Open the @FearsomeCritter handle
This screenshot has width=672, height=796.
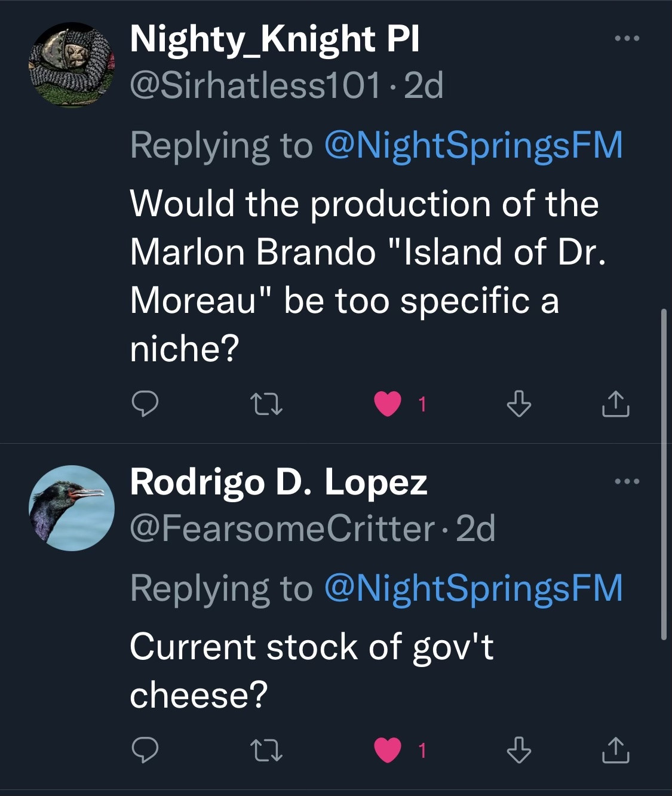click(282, 528)
